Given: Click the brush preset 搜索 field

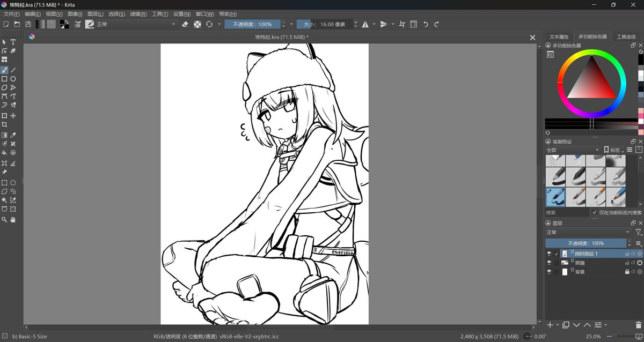Looking at the screenshot, I should (x=567, y=213).
